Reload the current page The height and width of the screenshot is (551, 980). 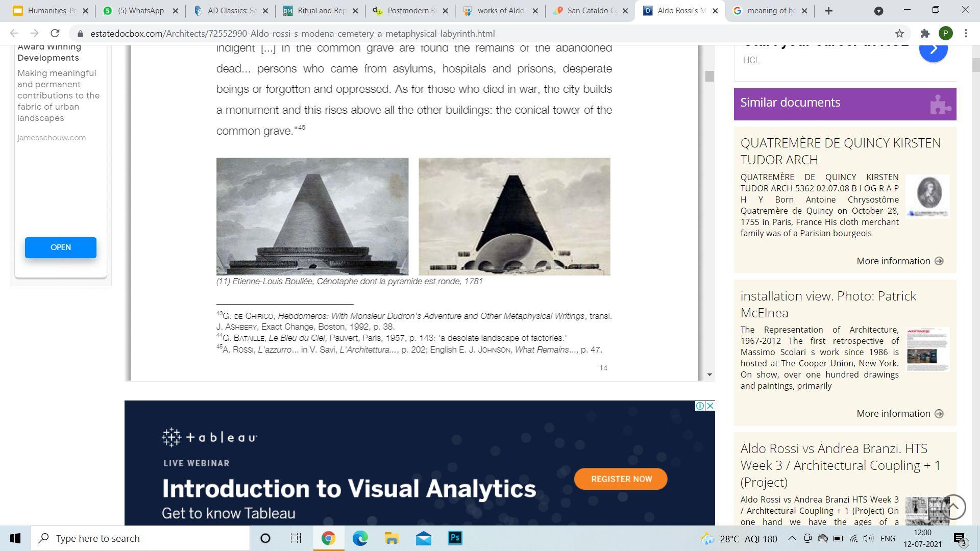point(55,34)
